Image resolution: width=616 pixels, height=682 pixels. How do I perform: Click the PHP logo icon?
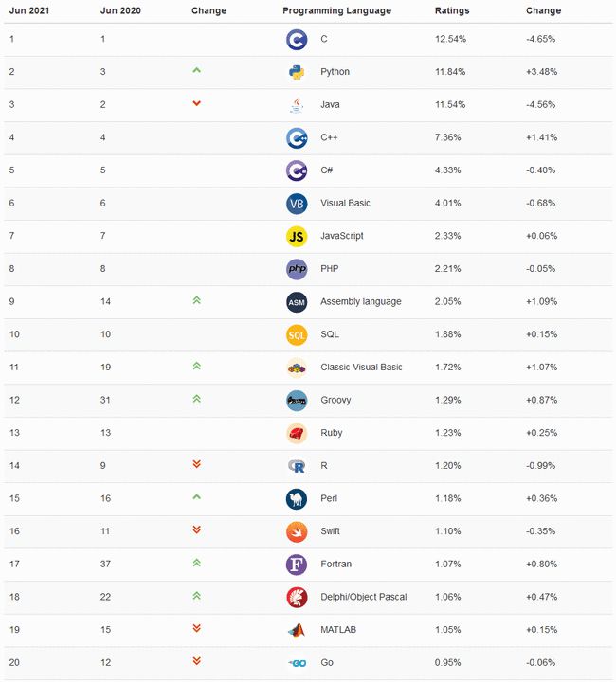(297, 269)
